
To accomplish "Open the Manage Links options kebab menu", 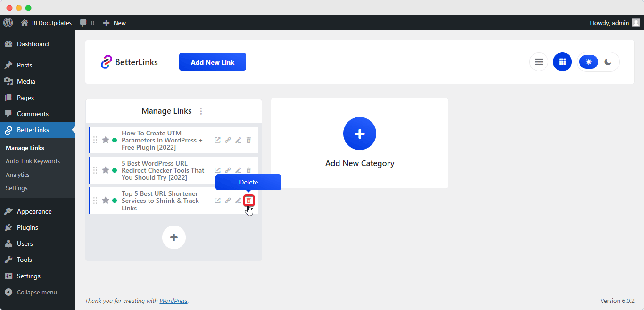I will pyautogui.click(x=201, y=111).
